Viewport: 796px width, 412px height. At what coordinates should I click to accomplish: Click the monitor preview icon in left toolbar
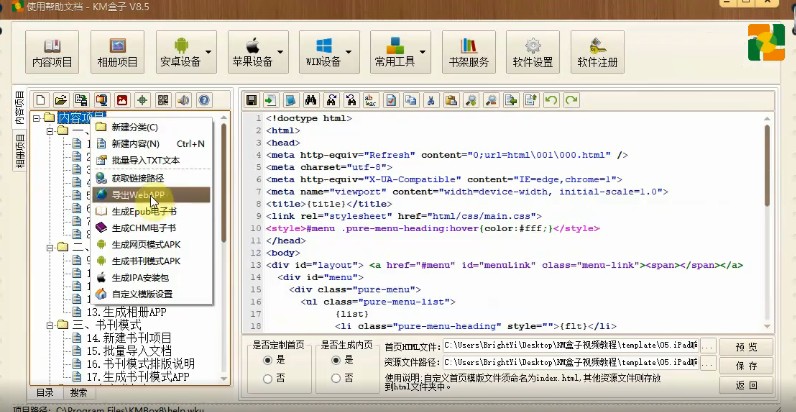click(x=102, y=100)
